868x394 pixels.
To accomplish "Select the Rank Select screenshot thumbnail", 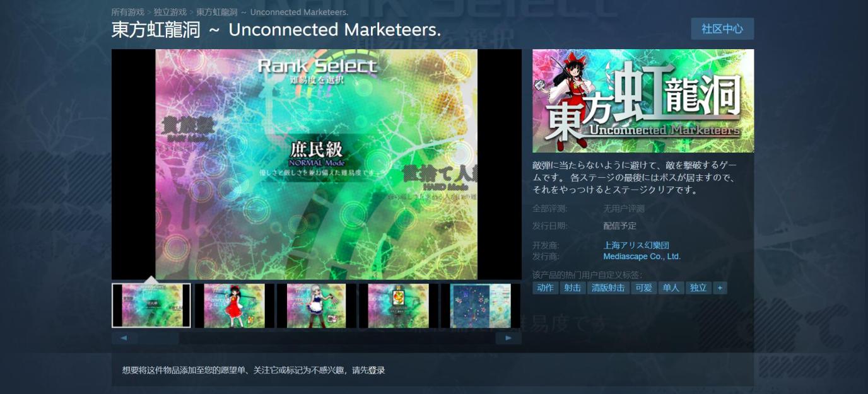I will point(151,306).
